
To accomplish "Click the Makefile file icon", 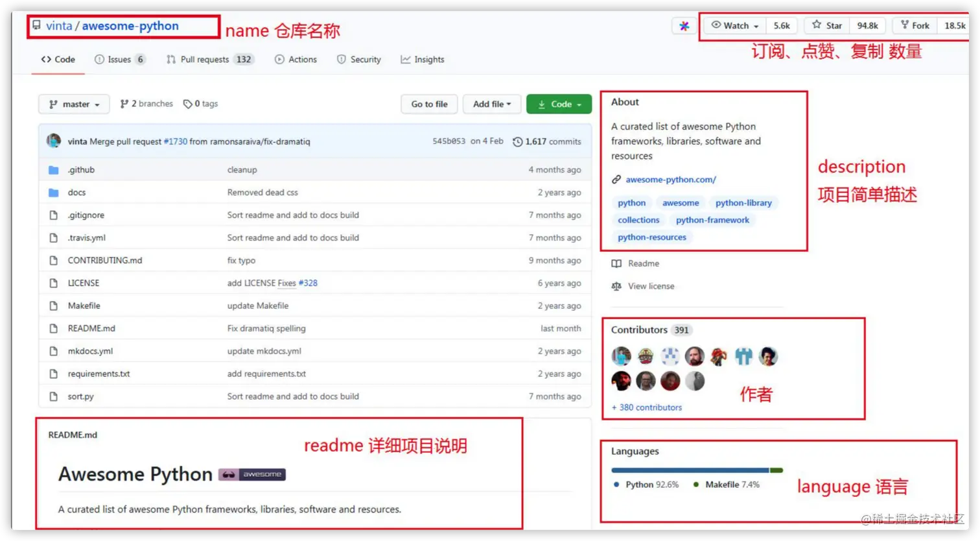I will click(54, 306).
